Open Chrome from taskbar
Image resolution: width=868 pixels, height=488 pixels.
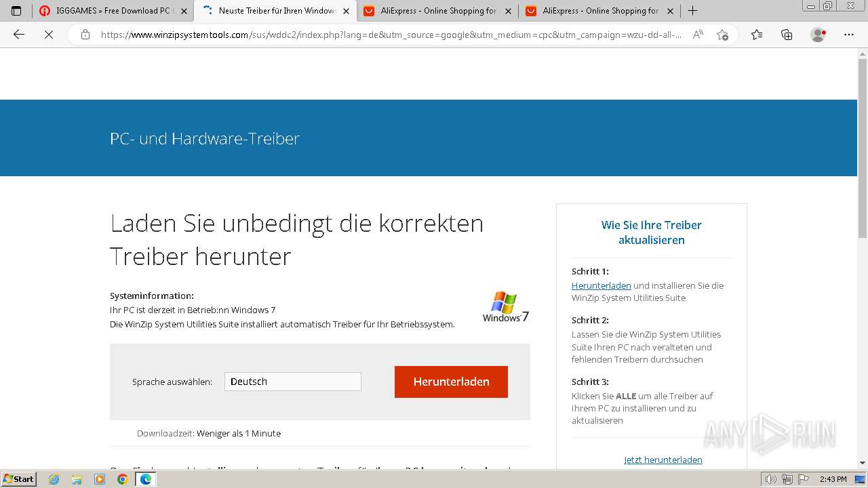122,479
